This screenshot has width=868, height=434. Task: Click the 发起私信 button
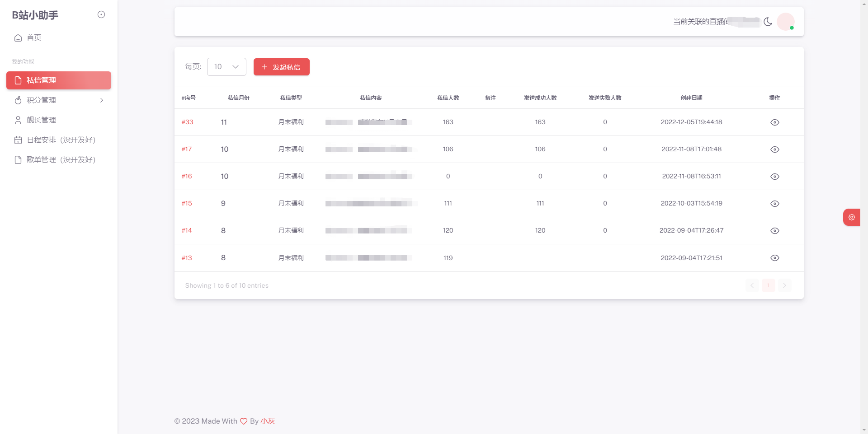pyautogui.click(x=282, y=67)
